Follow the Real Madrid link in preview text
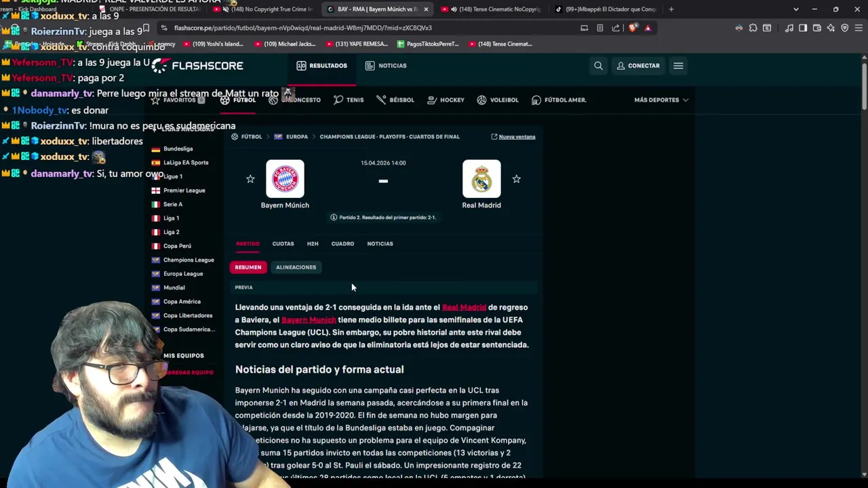The width and height of the screenshot is (868, 488). pos(464,308)
